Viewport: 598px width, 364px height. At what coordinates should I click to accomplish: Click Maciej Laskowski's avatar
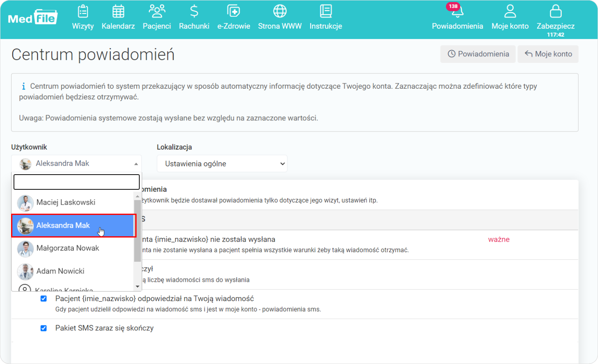pyautogui.click(x=25, y=203)
